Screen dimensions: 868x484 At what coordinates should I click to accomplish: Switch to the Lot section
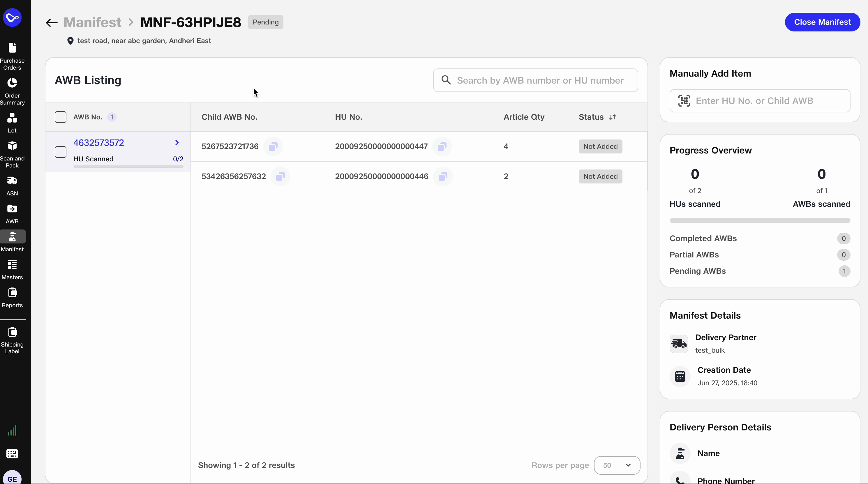13,123
